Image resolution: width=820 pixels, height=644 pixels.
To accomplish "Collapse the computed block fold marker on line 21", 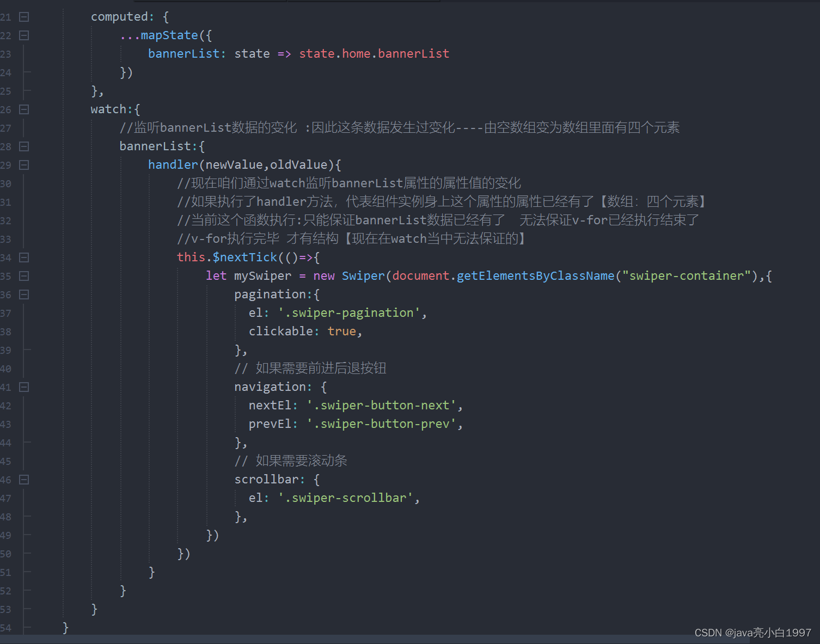I will pos(24,17).
